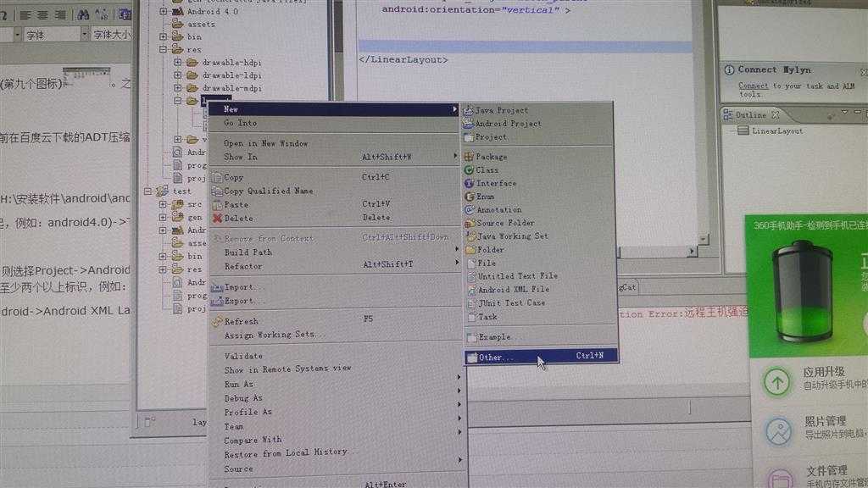Click the align left icon in left toolbar

click(25, 15)
